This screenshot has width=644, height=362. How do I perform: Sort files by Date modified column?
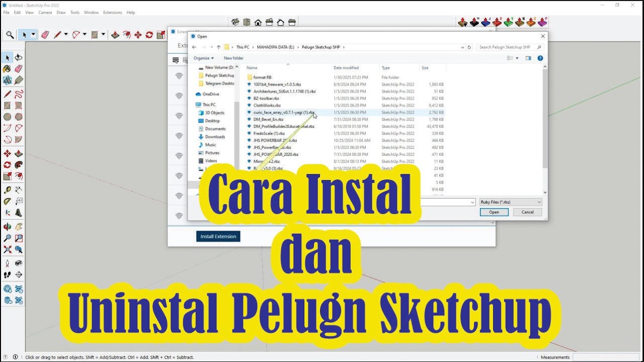click(x=346, y=67)
